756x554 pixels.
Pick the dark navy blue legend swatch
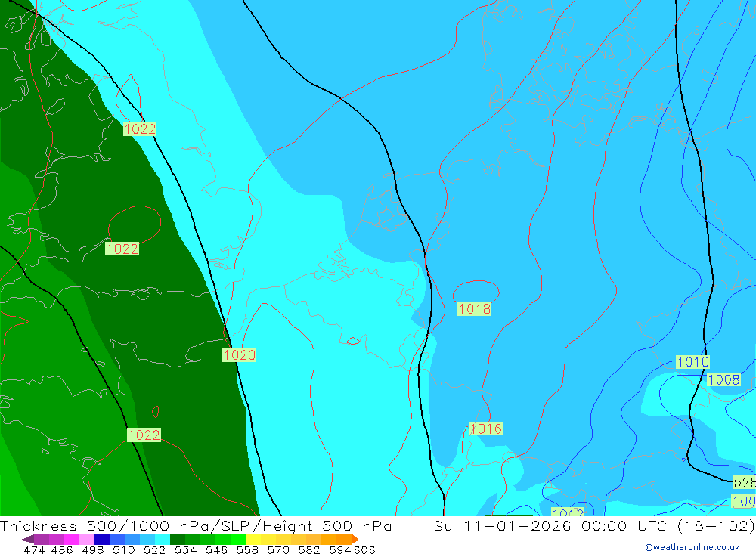click(102, 539)
